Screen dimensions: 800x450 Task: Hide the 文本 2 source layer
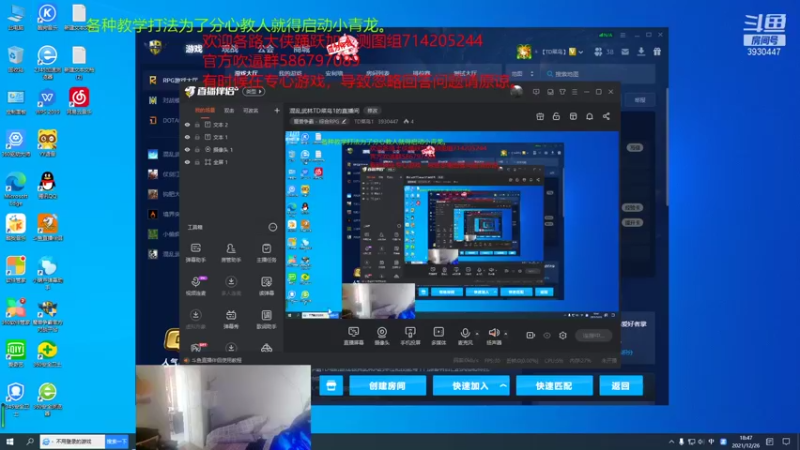pyautogui.click(x=187, y=125)
